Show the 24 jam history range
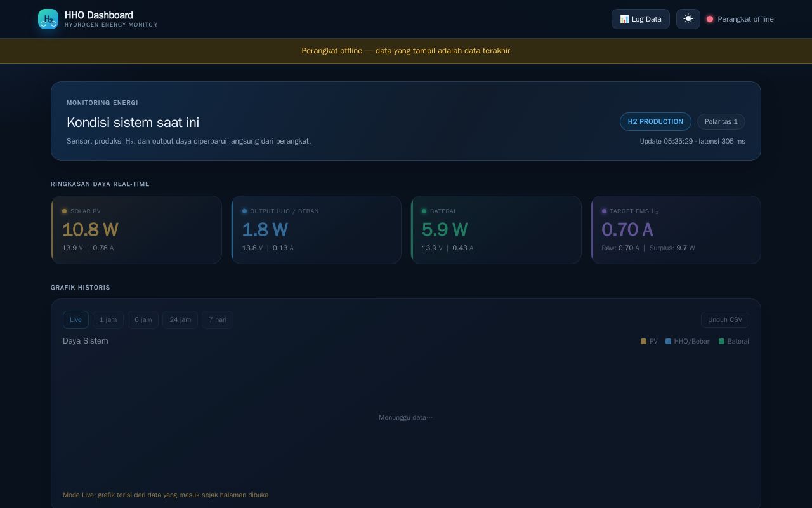 [180, 319]
